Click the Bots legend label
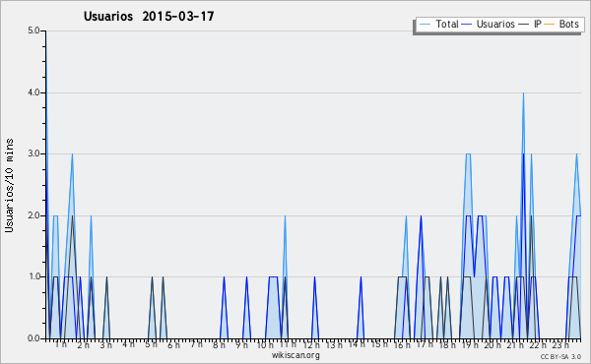Viewport: 591px width, 364px height. (568, 24)
